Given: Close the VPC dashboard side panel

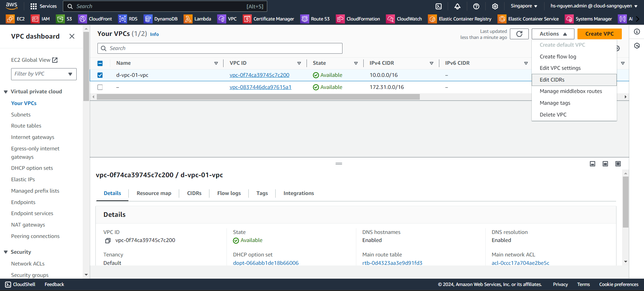Looking at the screenshot, I should pyautogui.click(x=72, y=36).
